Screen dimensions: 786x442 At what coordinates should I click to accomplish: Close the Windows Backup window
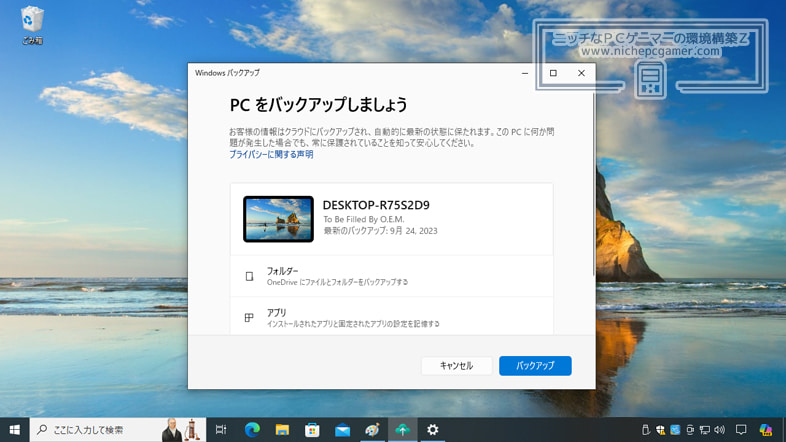(x=581, y=73)
